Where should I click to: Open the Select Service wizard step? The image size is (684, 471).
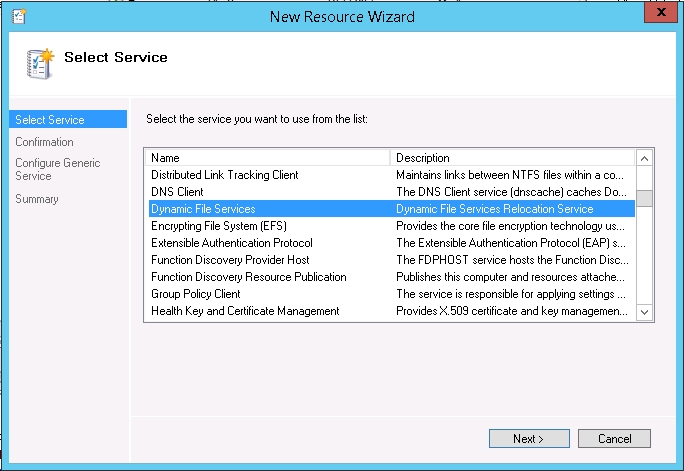50,120
